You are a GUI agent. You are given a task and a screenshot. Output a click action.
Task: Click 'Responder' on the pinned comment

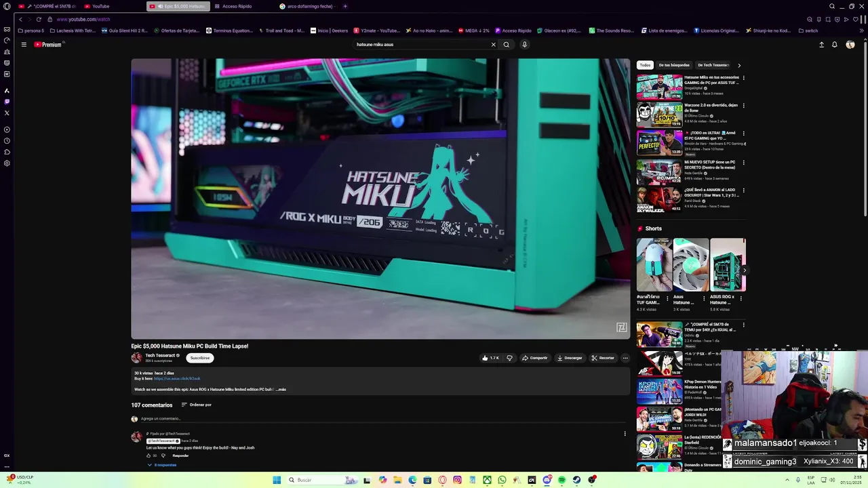[x=180, y=455]
